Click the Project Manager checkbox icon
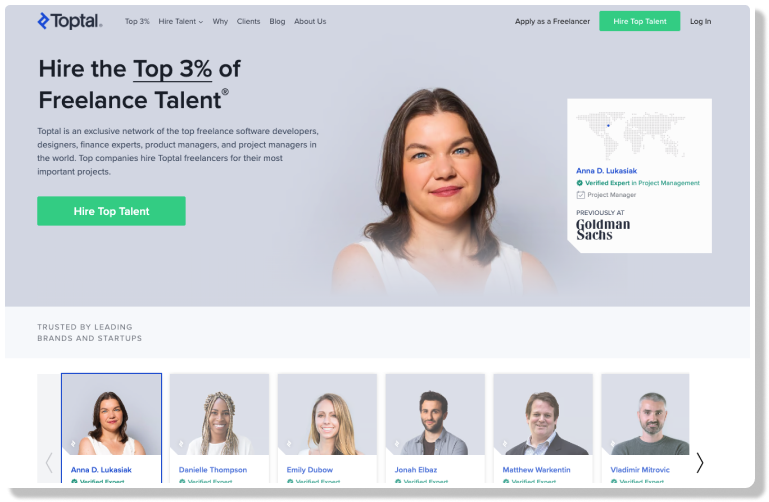The height and width of the screenshot is (502, 769). coord(581,195)
